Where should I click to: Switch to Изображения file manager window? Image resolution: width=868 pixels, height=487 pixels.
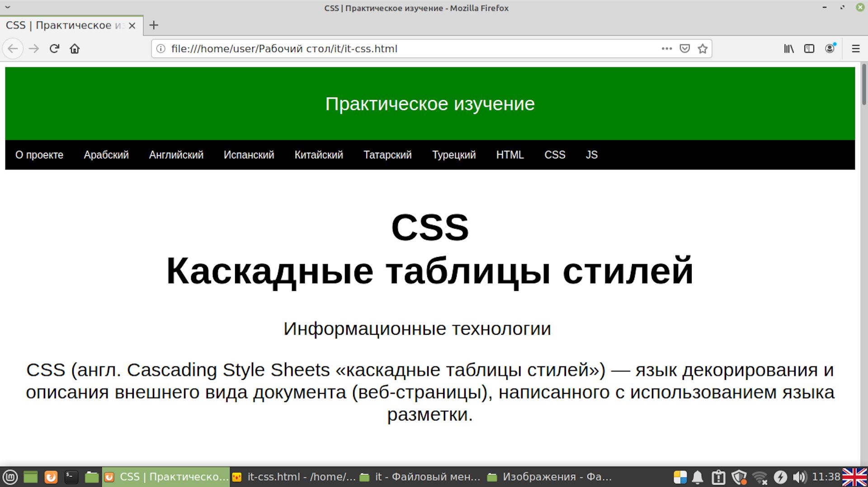[x=549, y=477]
